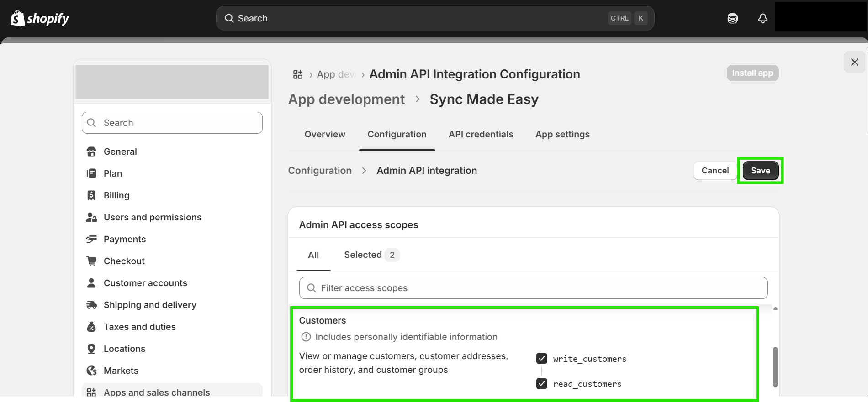Open the notifications bell
The image size is (868, 402).
762,18
